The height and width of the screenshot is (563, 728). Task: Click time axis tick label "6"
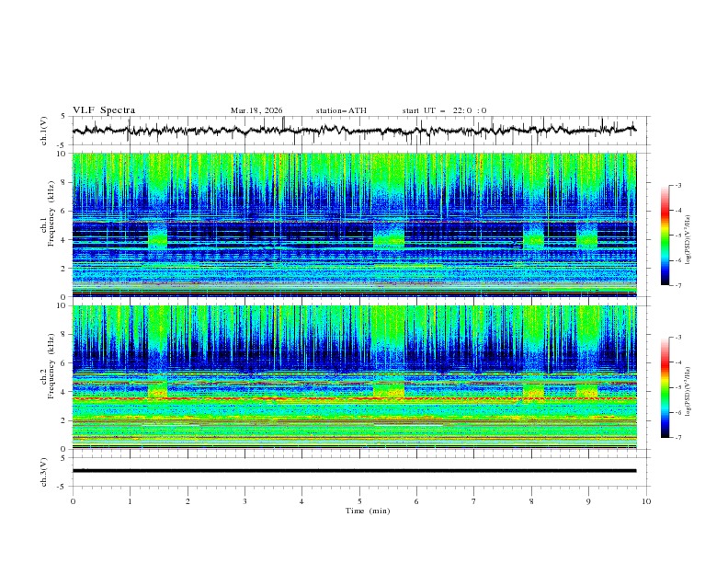416,501
